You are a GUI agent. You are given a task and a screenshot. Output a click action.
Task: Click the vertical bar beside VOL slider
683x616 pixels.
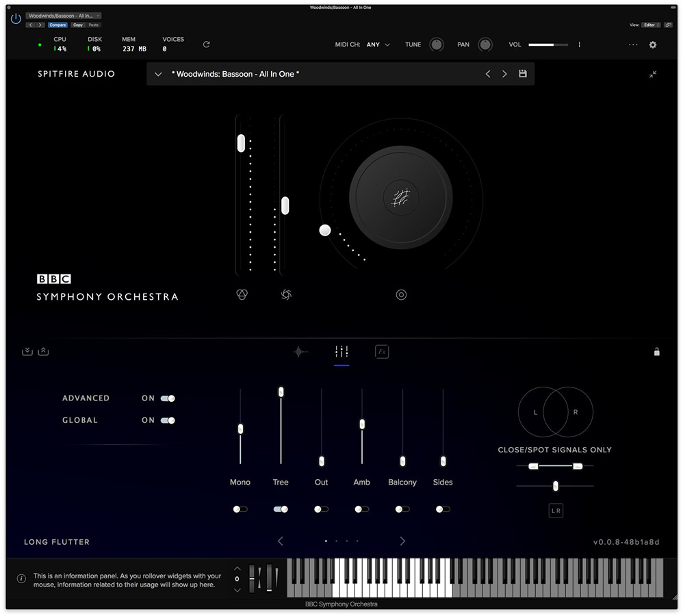(579, 44)
